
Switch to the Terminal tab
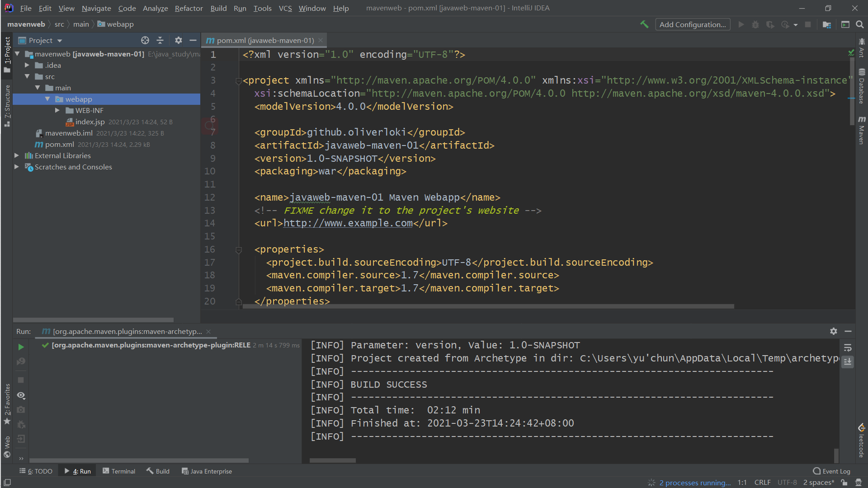119,471
